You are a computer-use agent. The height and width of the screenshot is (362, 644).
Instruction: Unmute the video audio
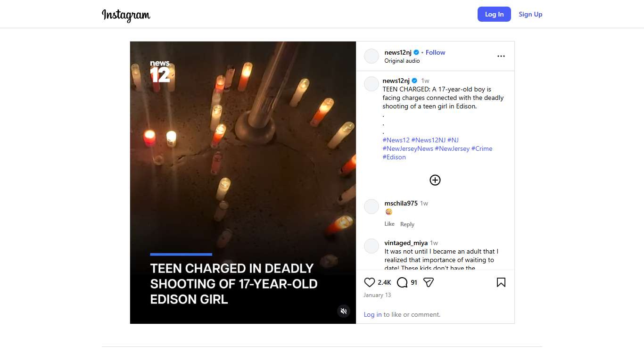[x=344, y=311]
